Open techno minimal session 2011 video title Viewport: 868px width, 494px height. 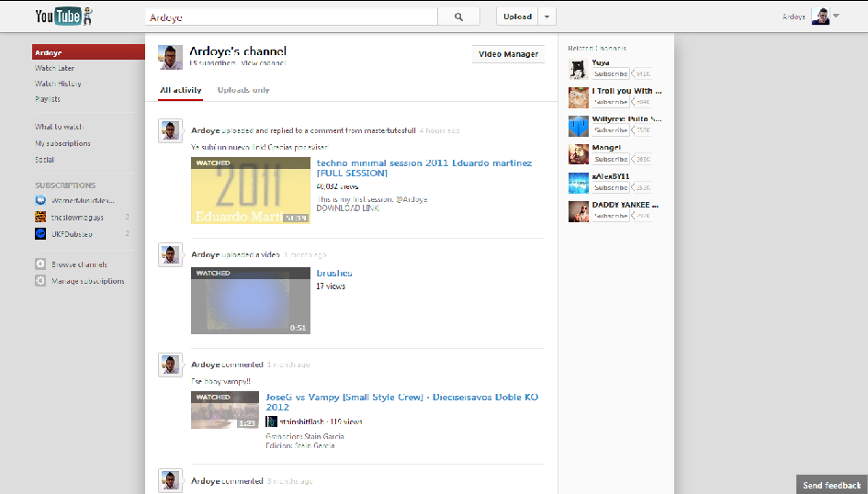pyautogui.click(x=424, y=168)
